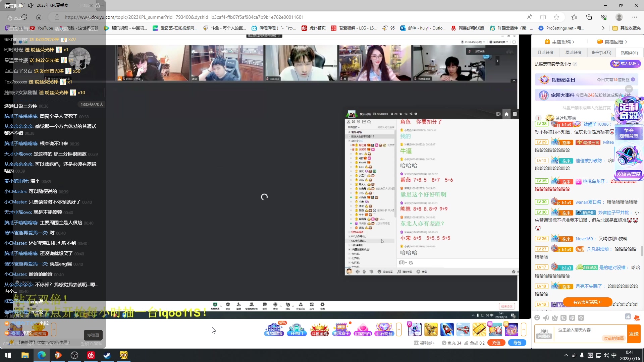Viewport: 644px width, 362px height.
Task: Open the YouTube bookmark
Action: coord(41,28)
